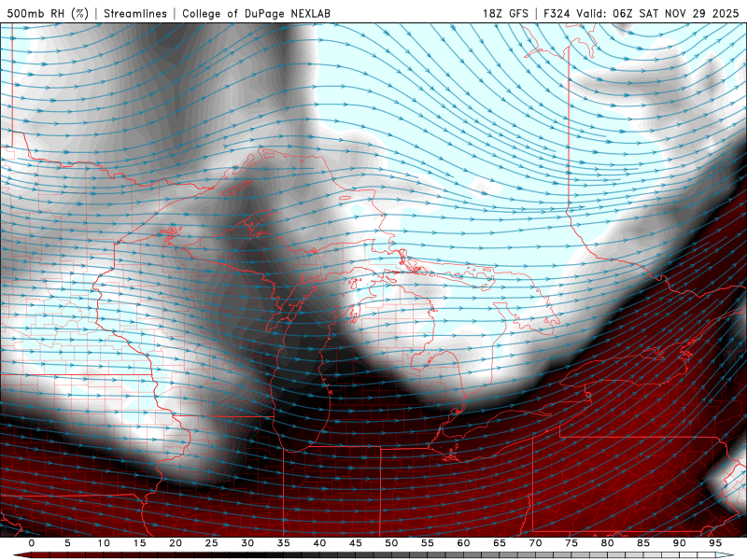
Task: Select the "55" value on the color scale
Action: tap(428, 543)
